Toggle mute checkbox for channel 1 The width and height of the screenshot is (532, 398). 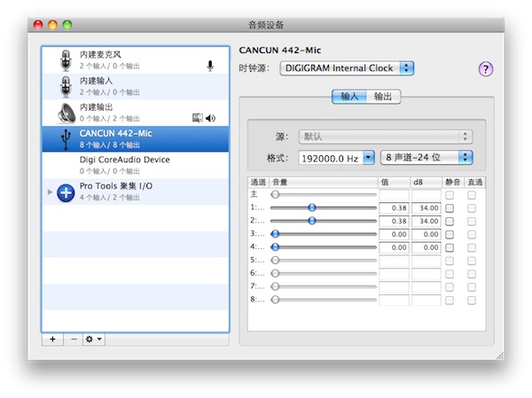tap(450, 207)
